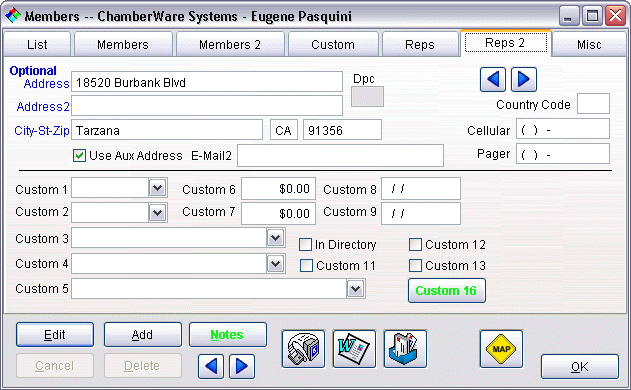Open the Members tab
Image resolution: width=631 pixels, height=390 pixels.
point(123,44)
